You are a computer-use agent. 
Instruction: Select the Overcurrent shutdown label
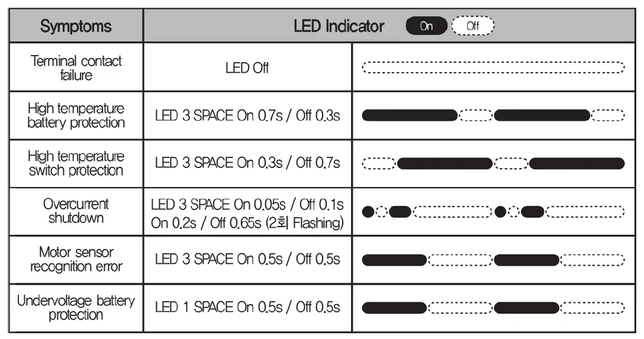(76, 211)
